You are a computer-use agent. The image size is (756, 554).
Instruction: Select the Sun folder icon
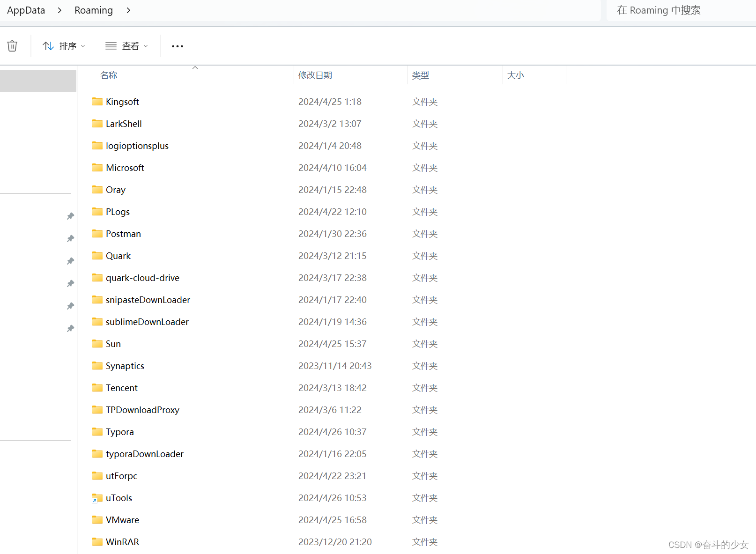(x=97, y=344)
